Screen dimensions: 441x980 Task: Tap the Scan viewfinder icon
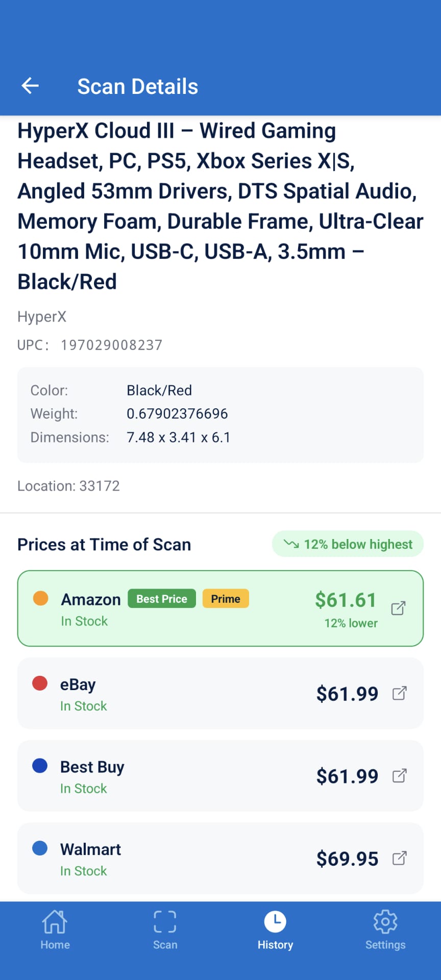click(x=165, y=922)
